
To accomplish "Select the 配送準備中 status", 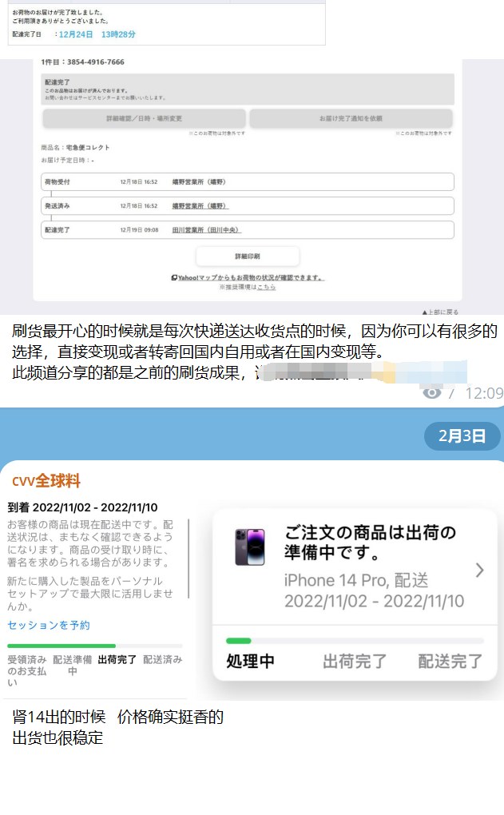I will (x=72, y=665).
